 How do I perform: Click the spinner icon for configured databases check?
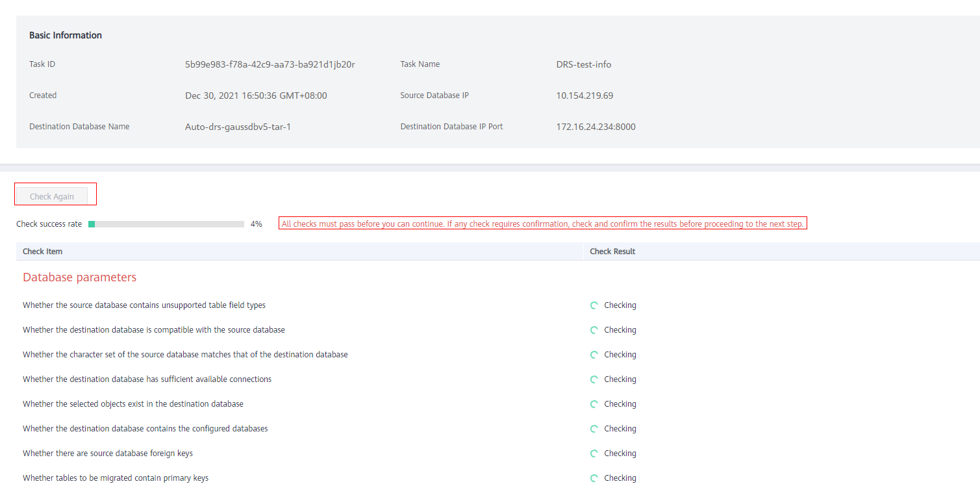click(x=594, y=429)
